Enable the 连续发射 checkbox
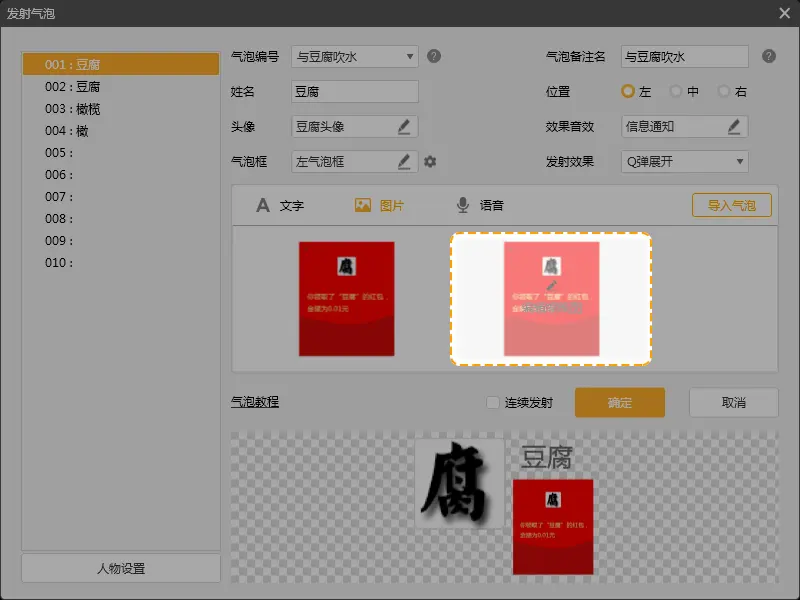The image size is (800, 600). 493,403
